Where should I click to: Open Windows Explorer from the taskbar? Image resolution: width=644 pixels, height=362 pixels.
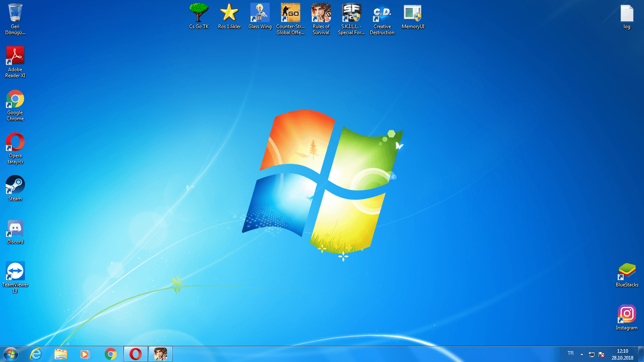[x=61, y=354]
